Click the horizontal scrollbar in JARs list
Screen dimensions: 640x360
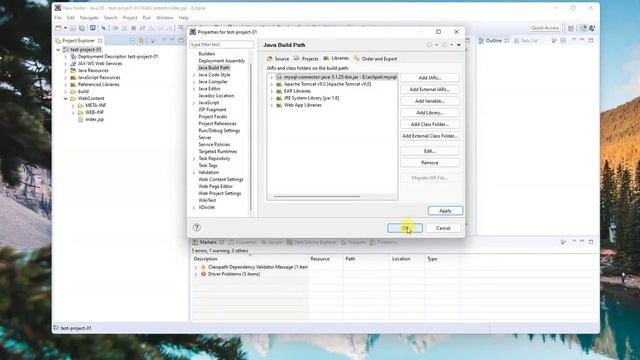(317, 196)
